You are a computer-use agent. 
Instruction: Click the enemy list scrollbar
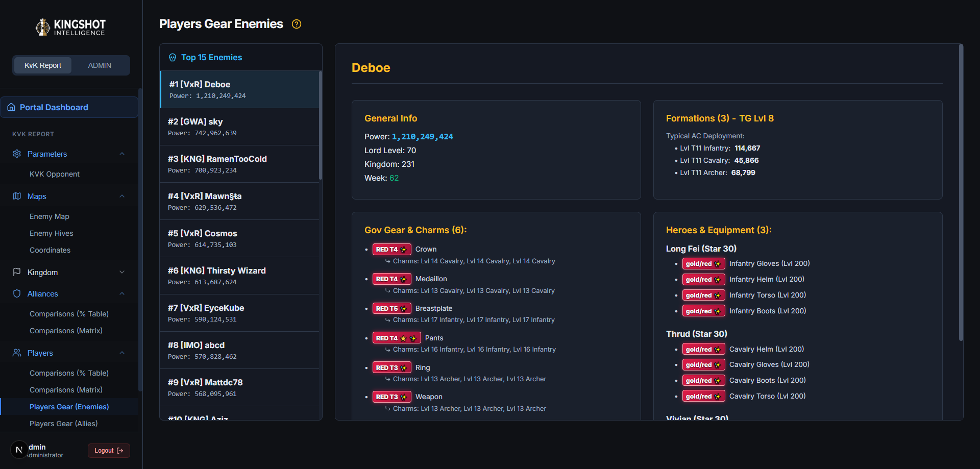321,126
